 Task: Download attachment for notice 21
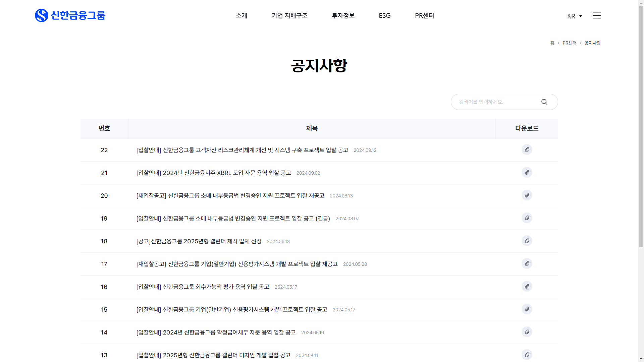tap(527, 173)
